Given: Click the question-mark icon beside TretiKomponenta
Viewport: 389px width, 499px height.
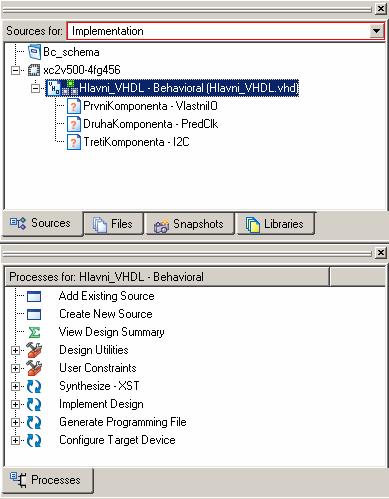Looking at the screenshot, I should (x=73, y=142).
